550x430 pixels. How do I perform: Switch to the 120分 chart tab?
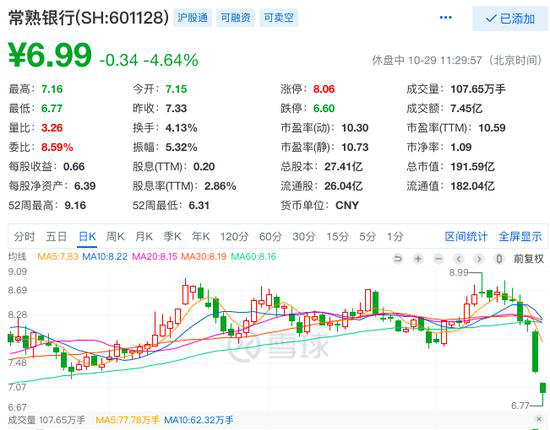234,236
